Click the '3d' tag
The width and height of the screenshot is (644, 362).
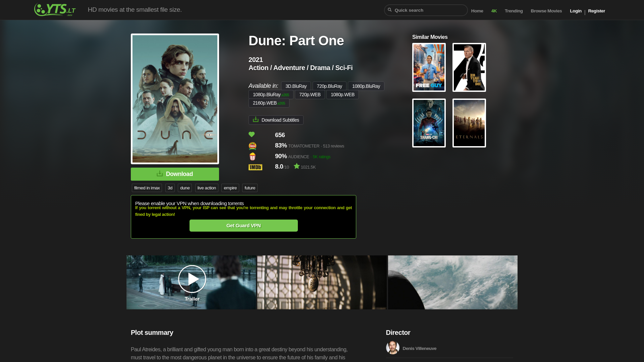(170, 188)
